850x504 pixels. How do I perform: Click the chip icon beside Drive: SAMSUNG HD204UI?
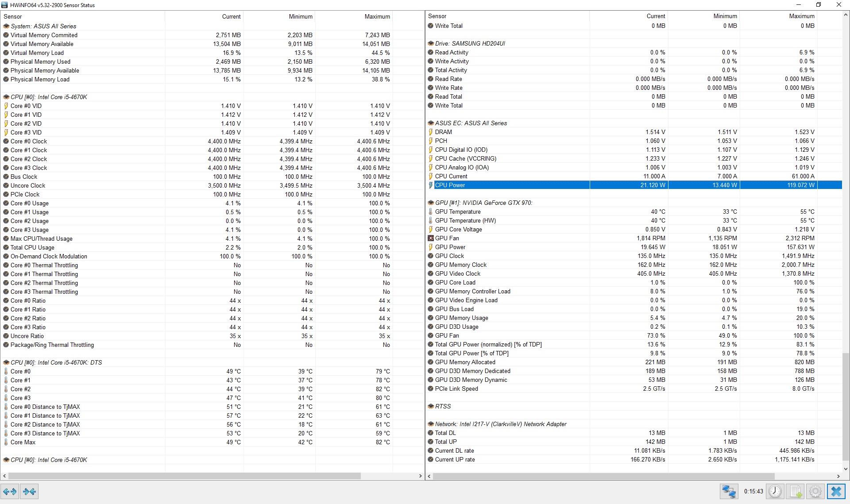431,43
